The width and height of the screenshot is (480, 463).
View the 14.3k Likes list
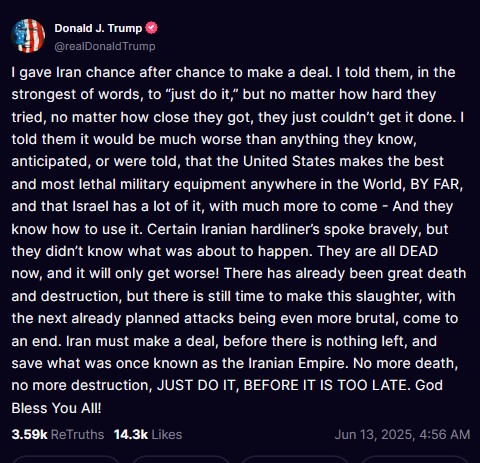(148, 434)
